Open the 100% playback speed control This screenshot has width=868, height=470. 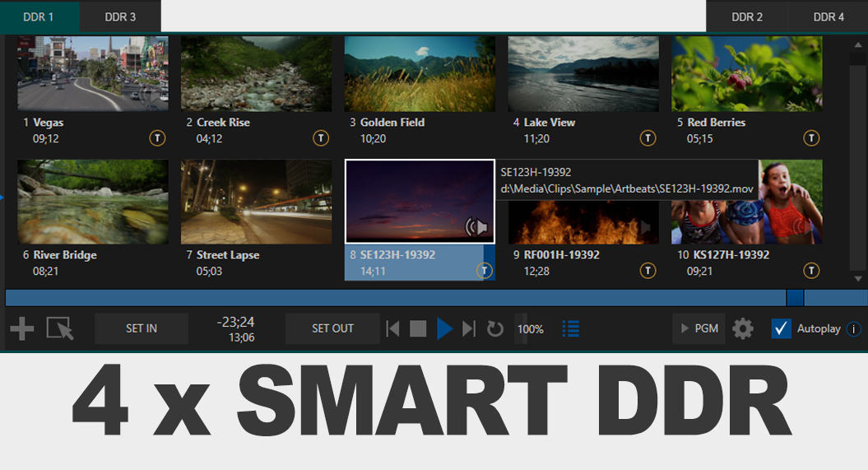coord(530,329)
